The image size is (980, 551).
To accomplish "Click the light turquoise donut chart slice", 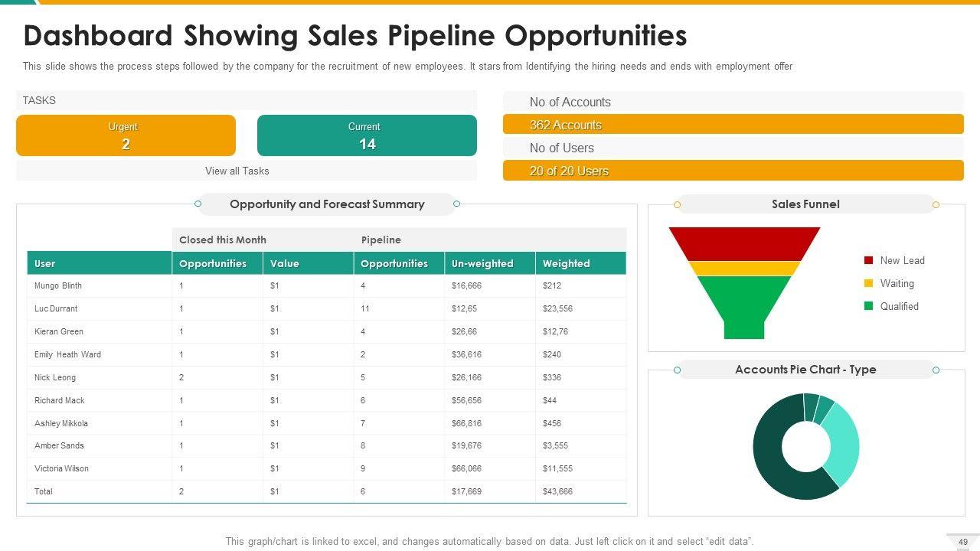I will 844,444.
